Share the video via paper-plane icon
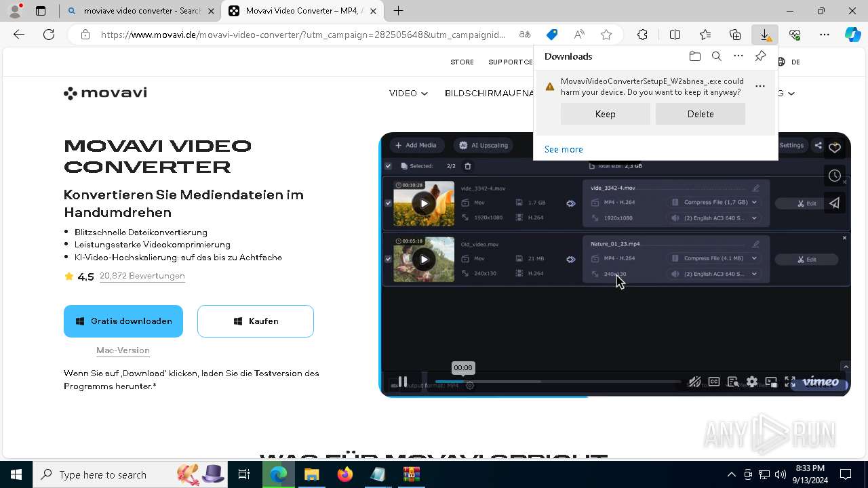This screenshot has height=488, width=868. click(835, 203)
